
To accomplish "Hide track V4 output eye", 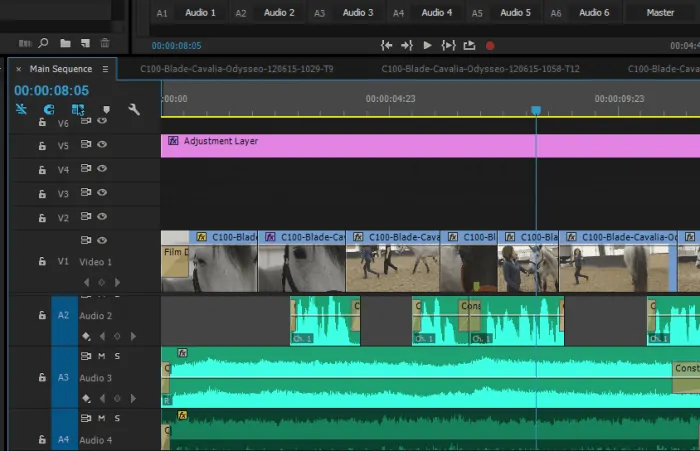I will (x=102, y=168).
